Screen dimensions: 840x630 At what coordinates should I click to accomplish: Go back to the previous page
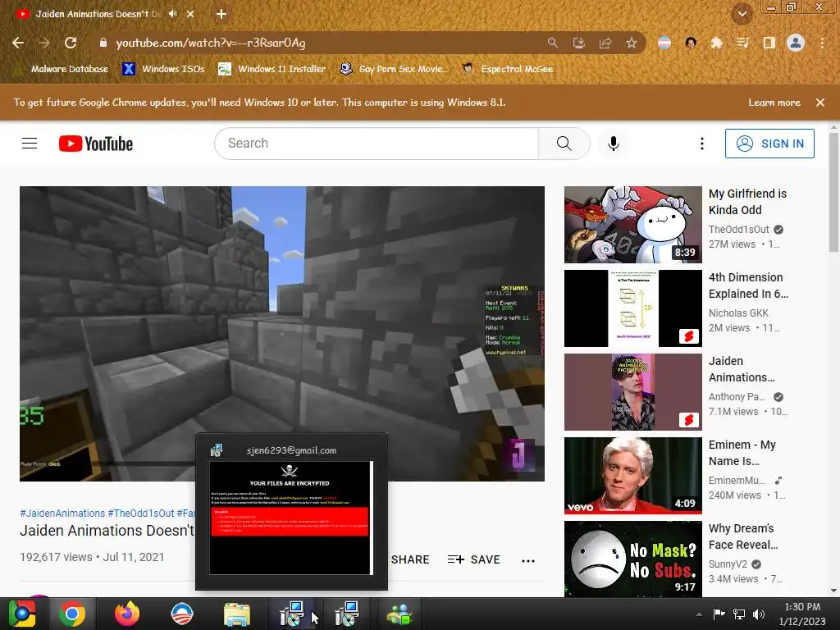[x=18, y=43]
